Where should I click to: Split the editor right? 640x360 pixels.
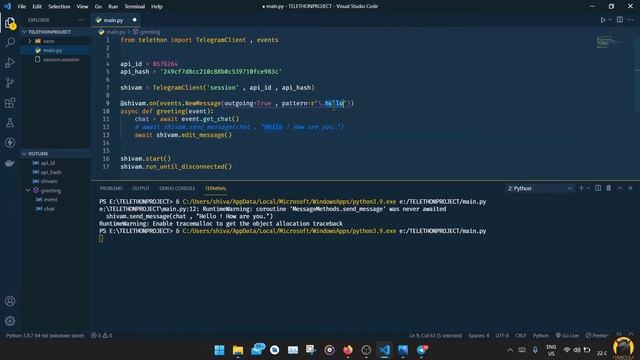620,20
